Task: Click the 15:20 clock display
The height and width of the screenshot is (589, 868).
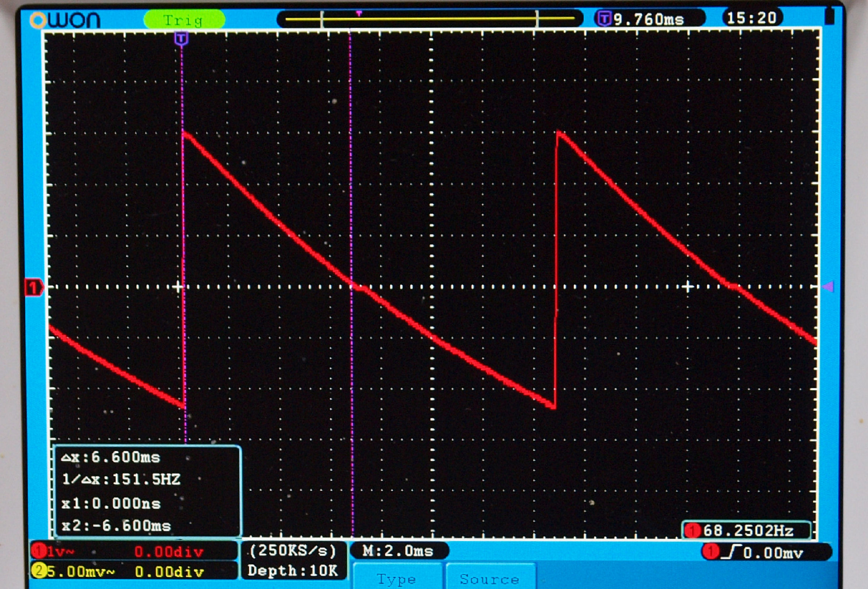Action: click(752, 18)
